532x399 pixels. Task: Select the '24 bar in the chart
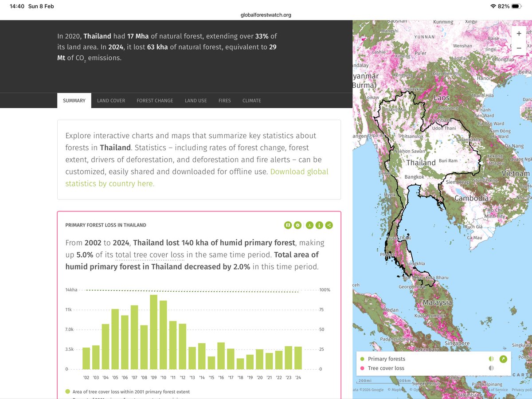pos(298,358)
